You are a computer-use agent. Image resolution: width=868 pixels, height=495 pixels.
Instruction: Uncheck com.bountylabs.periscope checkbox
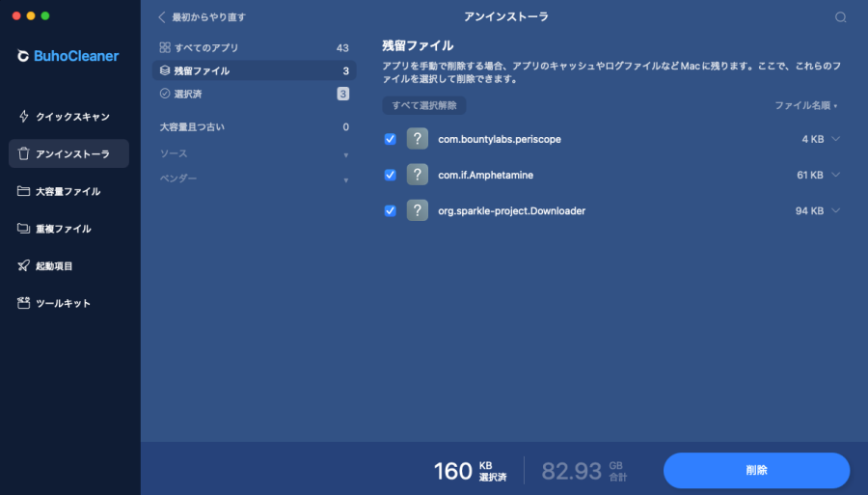click(391, 139)
